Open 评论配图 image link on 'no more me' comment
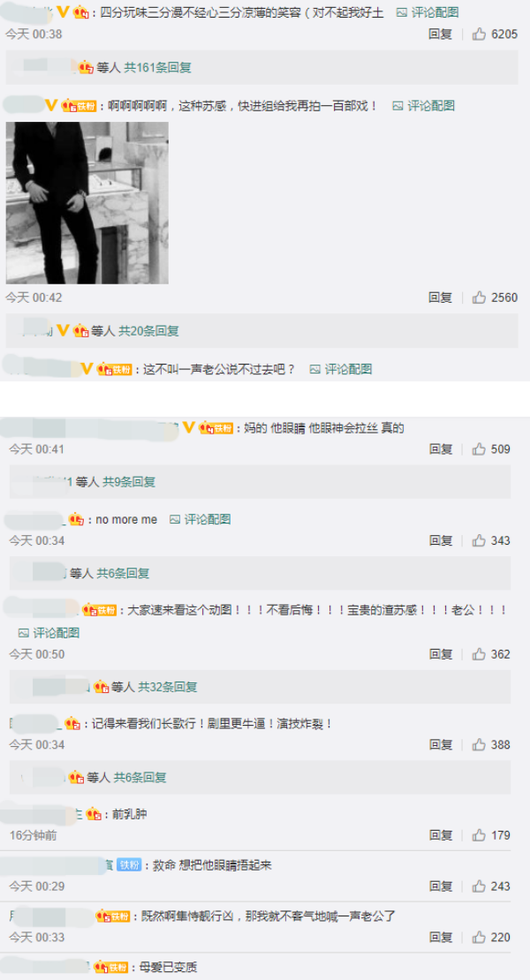This screenshot has height=980, width=530. pyautogui.click(x=201, y=519)
